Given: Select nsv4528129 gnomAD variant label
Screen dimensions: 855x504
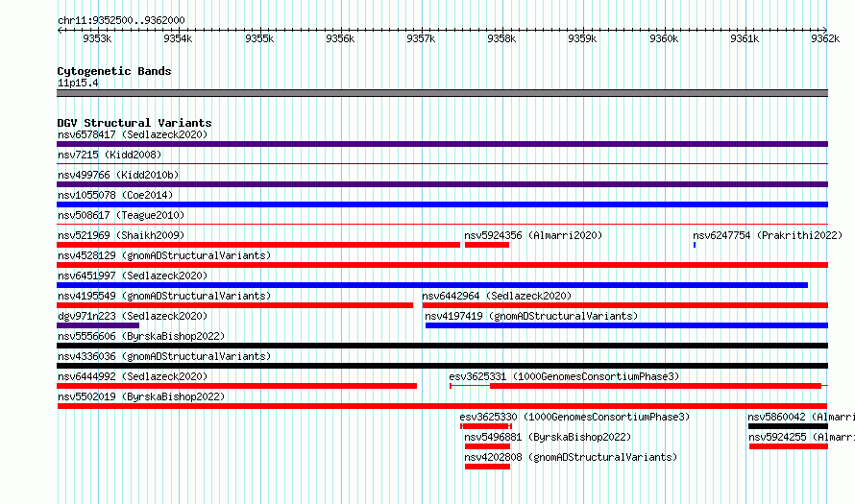Looking at the screenshot, I should 164,255.
